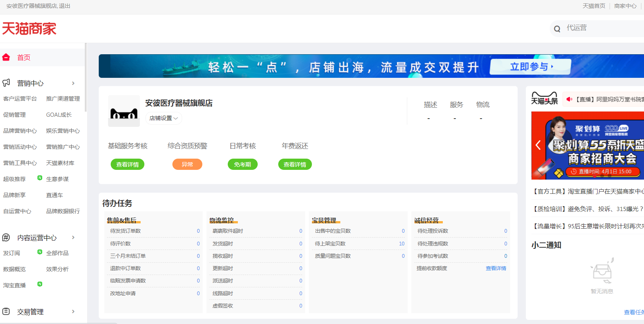Viewport: 644px width, 324px height.
Task: Click previous arrow on promo carousel
Action: pos(538,145)
